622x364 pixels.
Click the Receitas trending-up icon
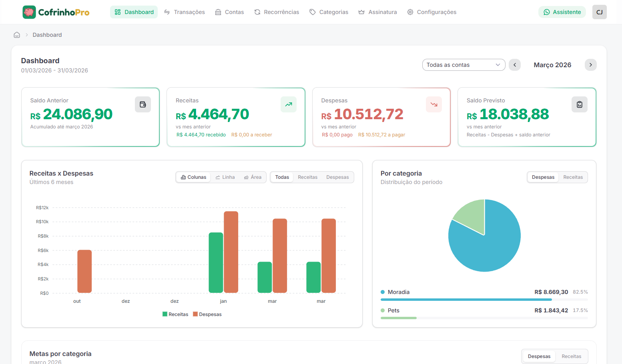[289, 104]
